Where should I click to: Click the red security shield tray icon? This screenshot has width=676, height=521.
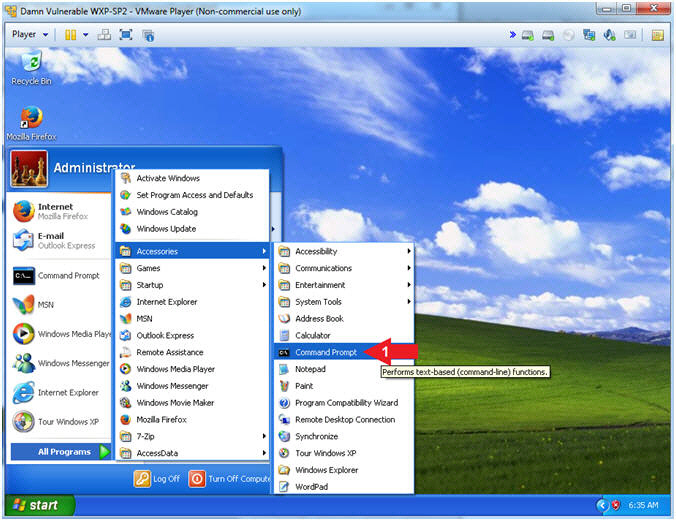616,505
